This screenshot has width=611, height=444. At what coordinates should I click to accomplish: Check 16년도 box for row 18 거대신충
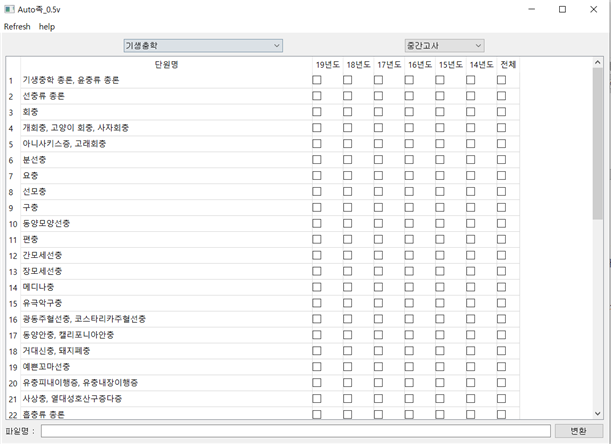click(409, 351)
